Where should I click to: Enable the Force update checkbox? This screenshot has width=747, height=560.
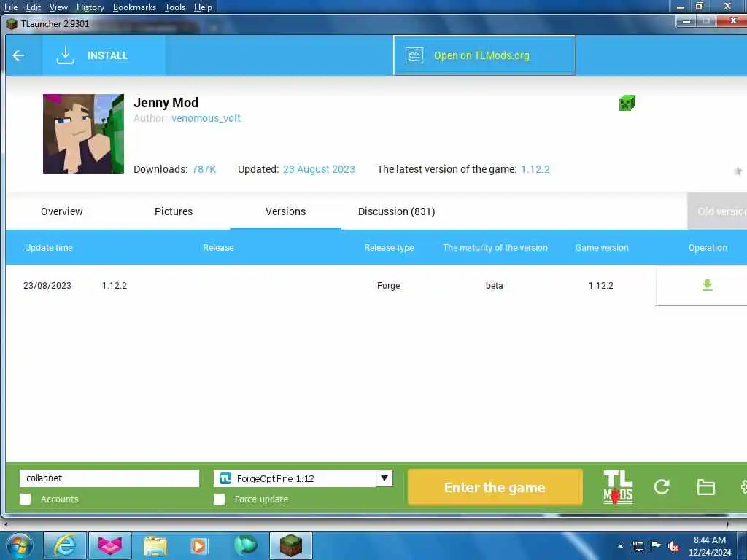[x=219, y=499]
